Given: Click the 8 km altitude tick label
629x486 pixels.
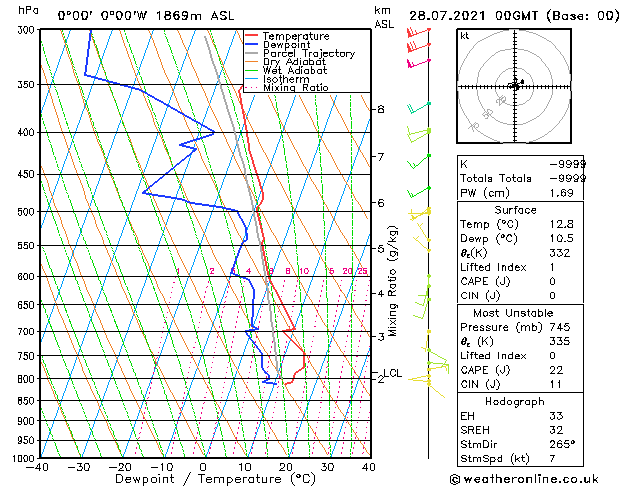Looking at the screenshot, I should [x=381, y=109].
